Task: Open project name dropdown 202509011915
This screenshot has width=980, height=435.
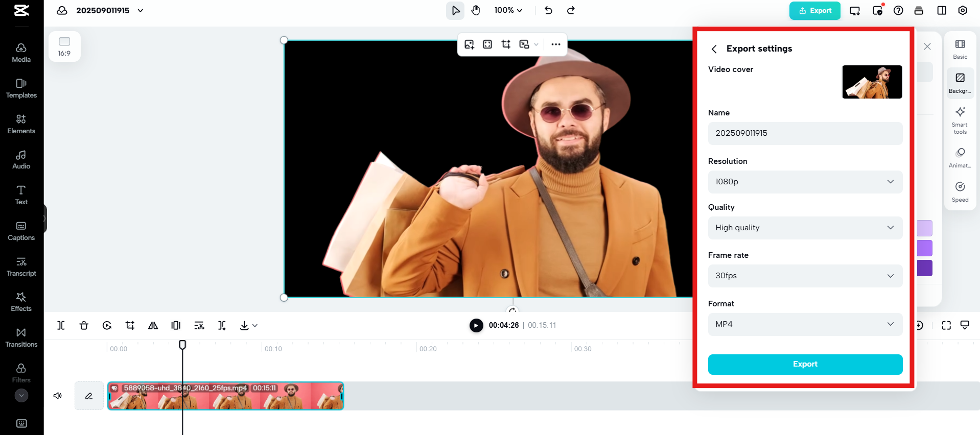Action: [x=110, y=10]
